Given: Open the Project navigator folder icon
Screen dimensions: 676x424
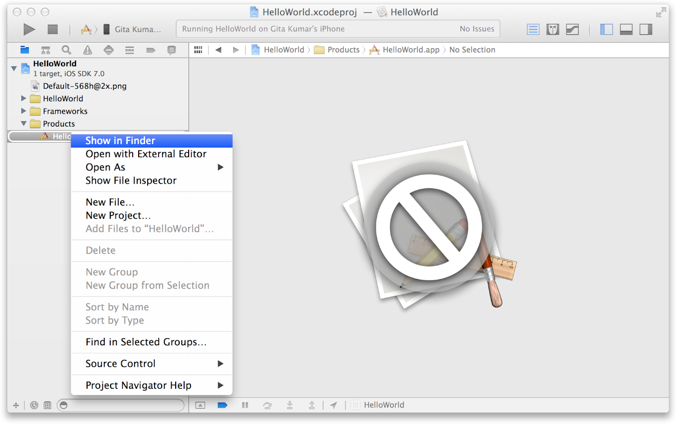Looking at the screenshot, I should 25,50.
